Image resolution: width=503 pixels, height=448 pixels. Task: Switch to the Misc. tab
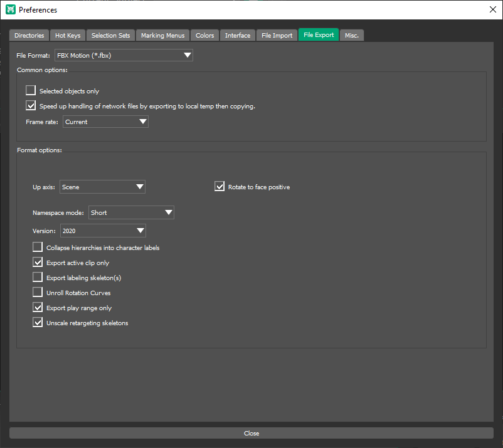352,36
